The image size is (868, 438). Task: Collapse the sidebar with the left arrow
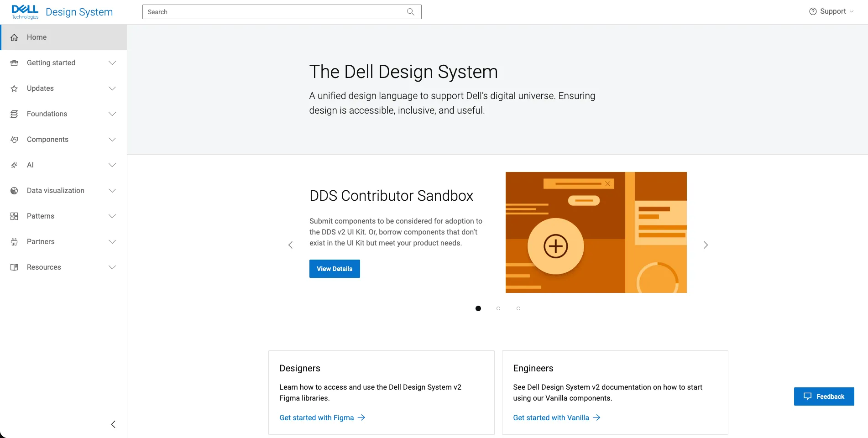pyautogui.click(x=113, y=424)
